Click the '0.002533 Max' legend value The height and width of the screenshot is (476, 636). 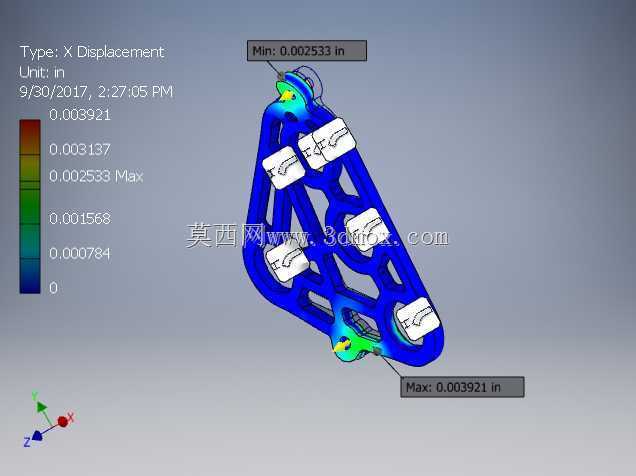(96, 176)
